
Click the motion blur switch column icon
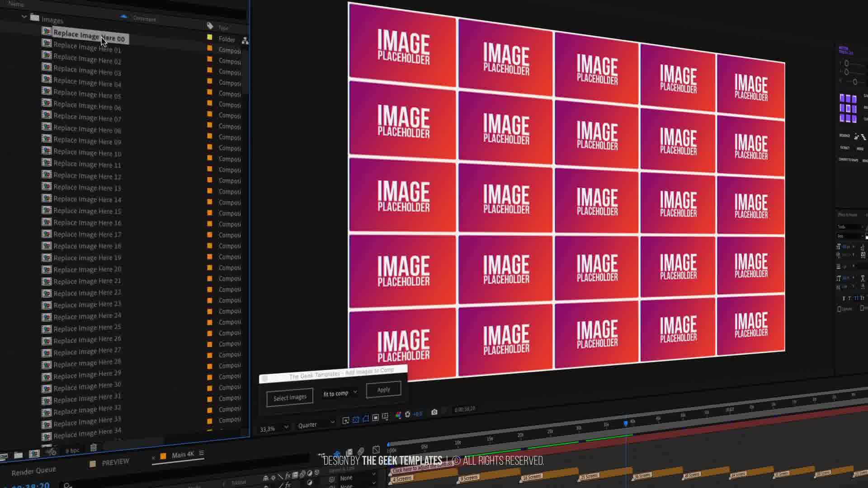pos(302,474)
